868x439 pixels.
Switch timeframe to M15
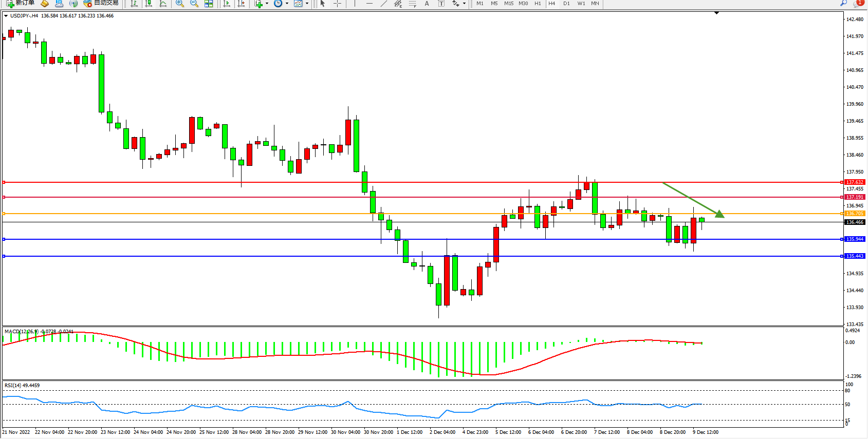tap(508, 4)
